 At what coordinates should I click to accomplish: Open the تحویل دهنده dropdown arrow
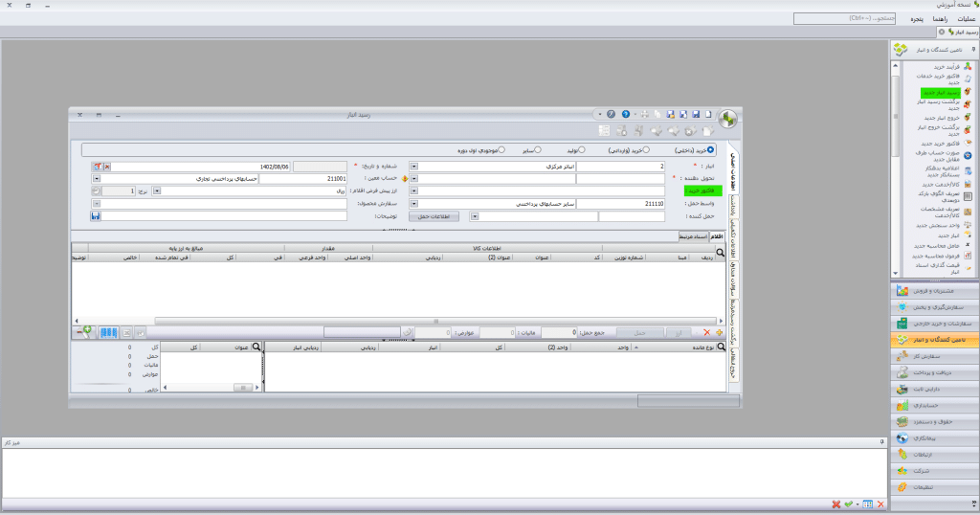(x=413, y=179)
